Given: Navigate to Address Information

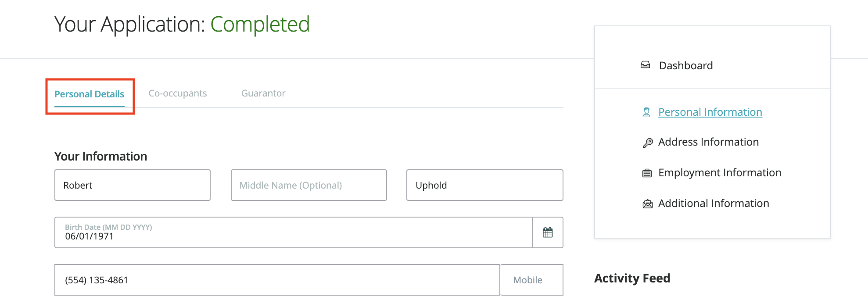Looking at the screenshot, I should pyautogui.click(x=708, y=142).
